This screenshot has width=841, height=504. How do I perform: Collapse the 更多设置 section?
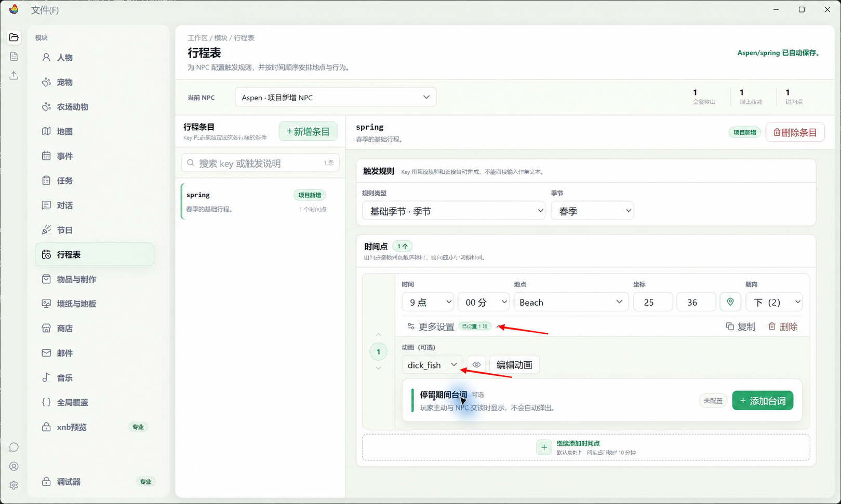pyautogui.click(x=453, y=326)
